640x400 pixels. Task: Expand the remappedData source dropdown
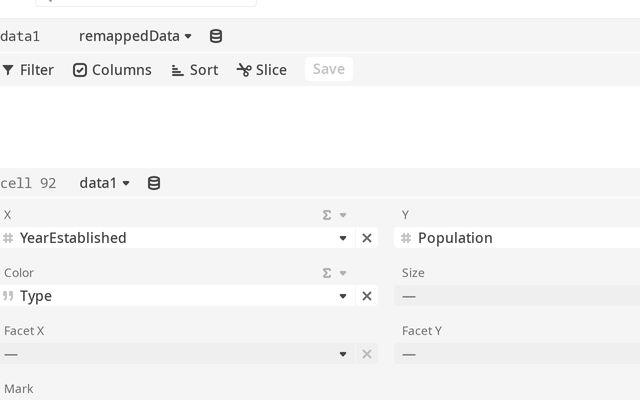136,36
